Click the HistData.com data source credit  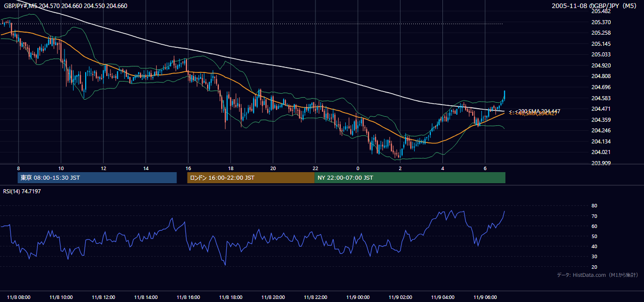(598, 275)
